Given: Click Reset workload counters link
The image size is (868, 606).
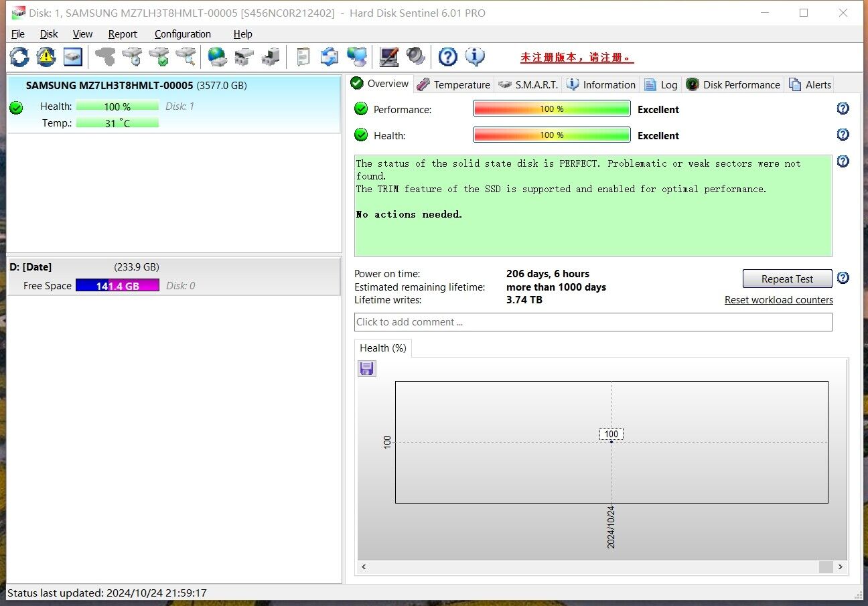Looking at the screenshot, I should [x=779, y=300].
